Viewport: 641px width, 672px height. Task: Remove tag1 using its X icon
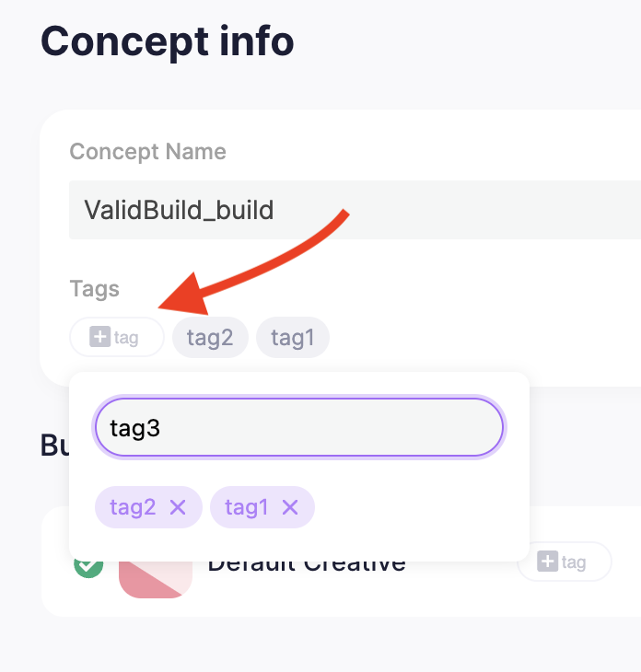click(290, 506)
